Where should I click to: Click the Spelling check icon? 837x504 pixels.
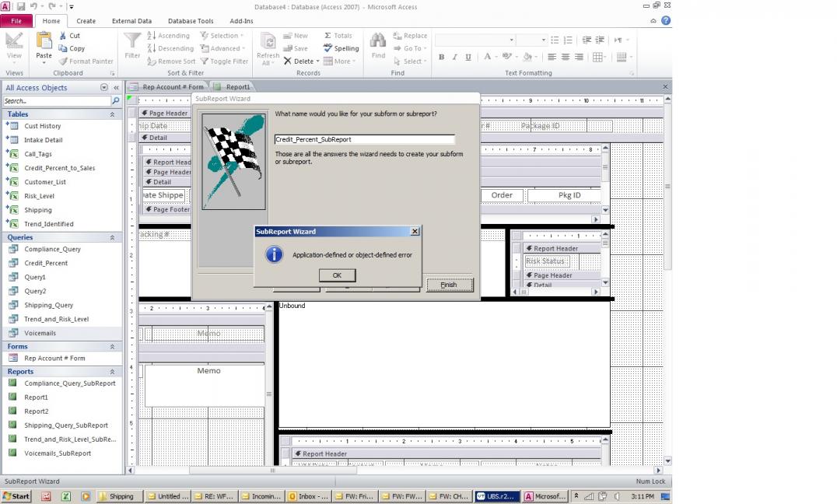[x=327, y=48]
